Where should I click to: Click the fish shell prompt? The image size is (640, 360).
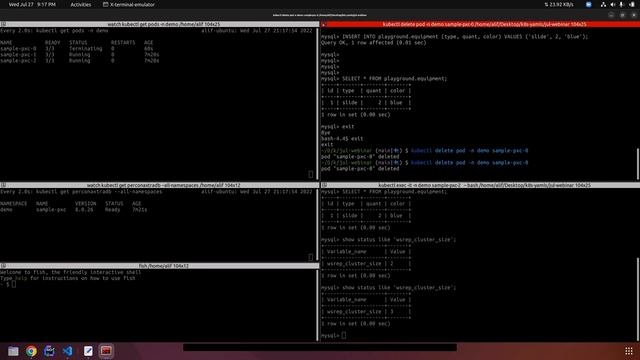coord(8,284)
